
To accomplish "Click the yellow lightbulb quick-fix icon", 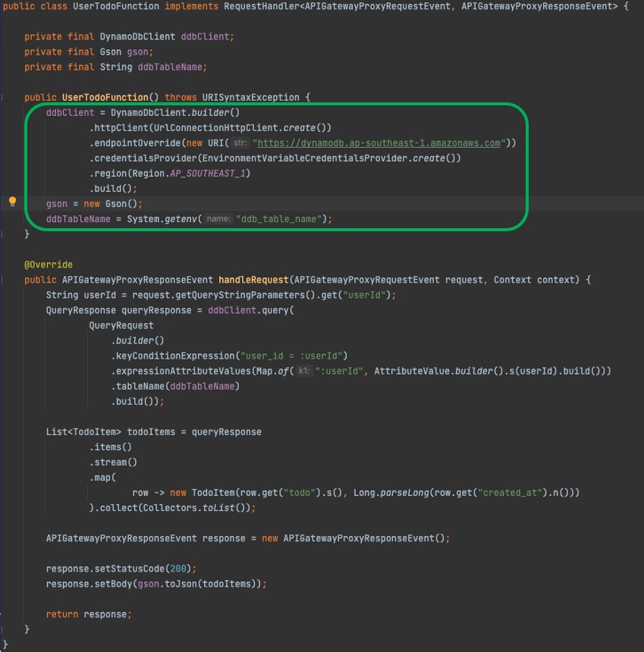I will click(12, 202).
